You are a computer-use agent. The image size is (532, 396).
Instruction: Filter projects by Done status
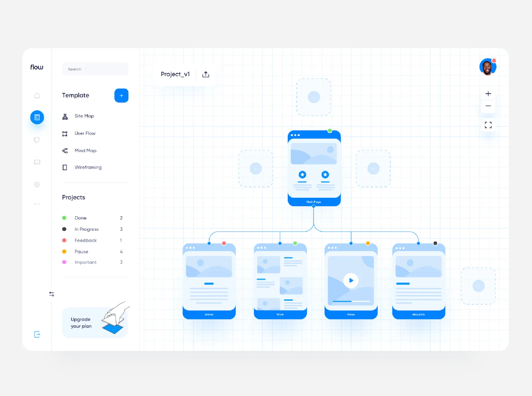coord(80,218)
